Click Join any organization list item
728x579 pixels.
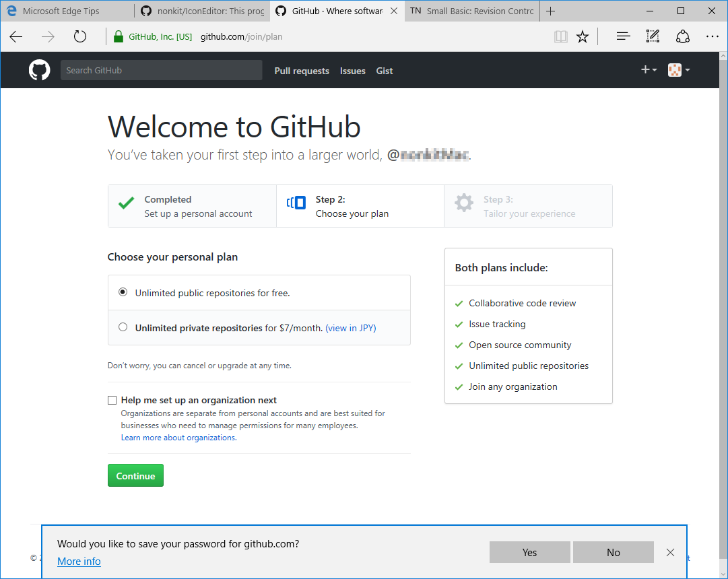(513, 386)
